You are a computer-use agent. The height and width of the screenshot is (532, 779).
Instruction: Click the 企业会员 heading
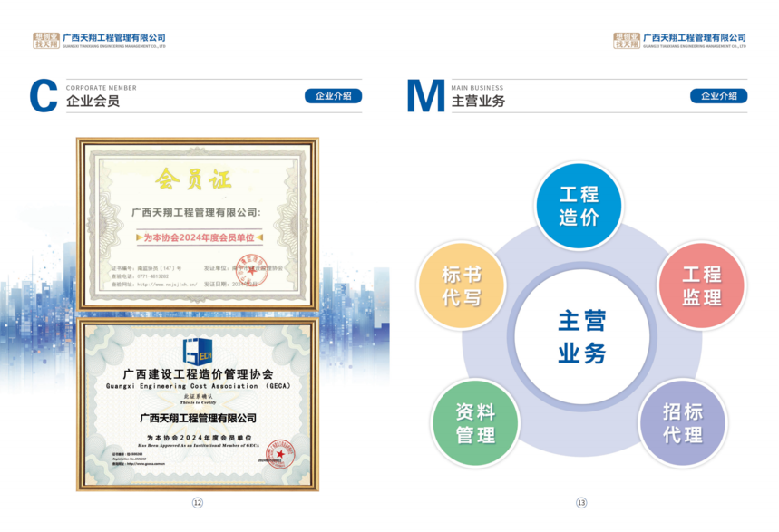[x=93, y=101]
